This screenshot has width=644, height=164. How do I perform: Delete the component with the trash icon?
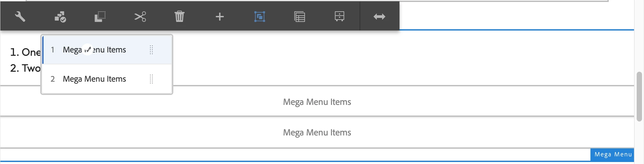click(x=180, y=16)
